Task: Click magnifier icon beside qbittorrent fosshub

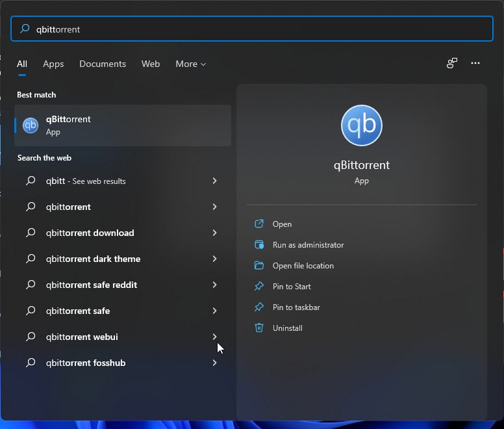Action: coord(31,363)
